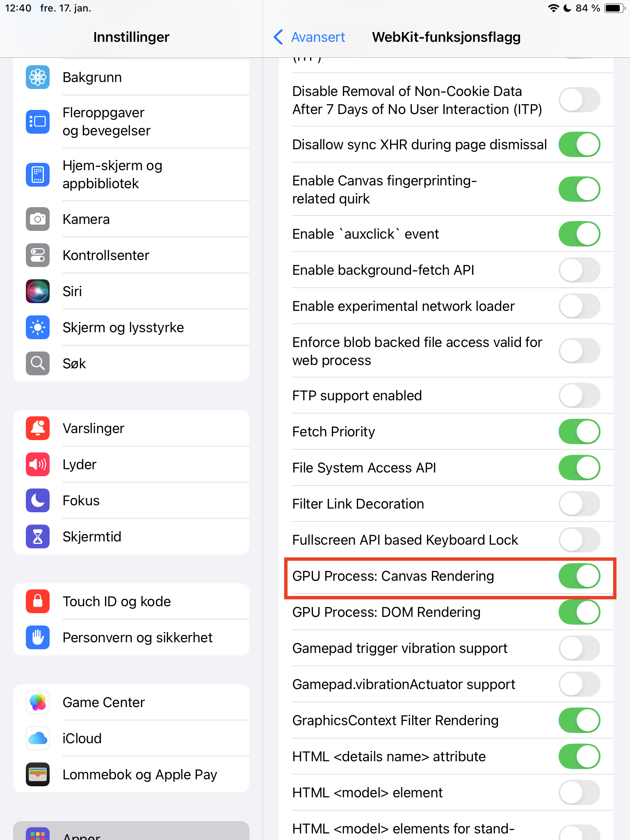Toggle HTML <model> element switch
This screenshot has height=840, width=630.
[579, 792]
